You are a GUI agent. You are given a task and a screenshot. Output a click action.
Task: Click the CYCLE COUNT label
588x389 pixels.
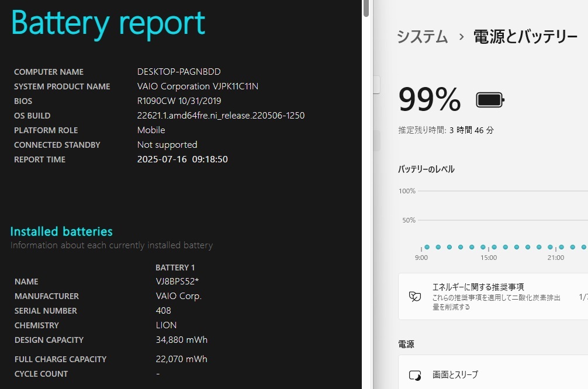[41, 374]
